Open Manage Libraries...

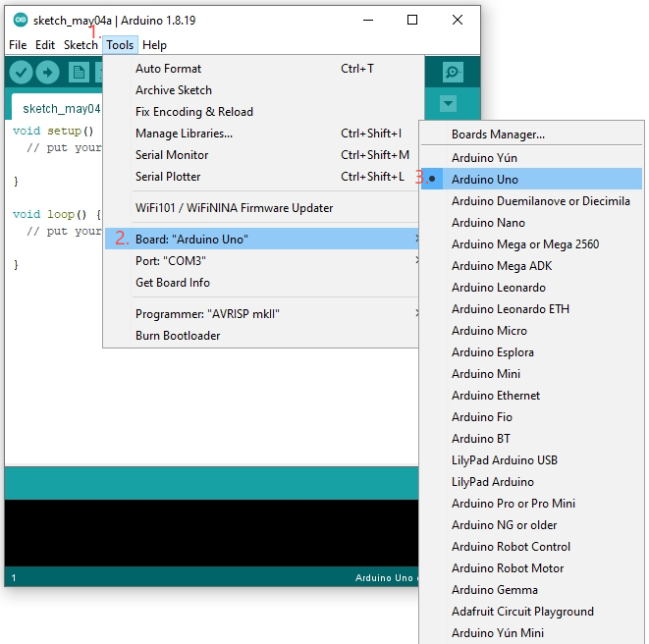pyautogui.click(x=263, y=134)
